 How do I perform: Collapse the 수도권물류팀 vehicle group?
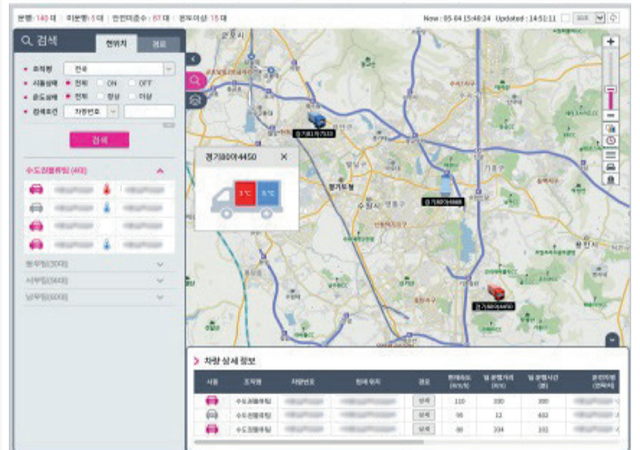(x=160, y=171)
